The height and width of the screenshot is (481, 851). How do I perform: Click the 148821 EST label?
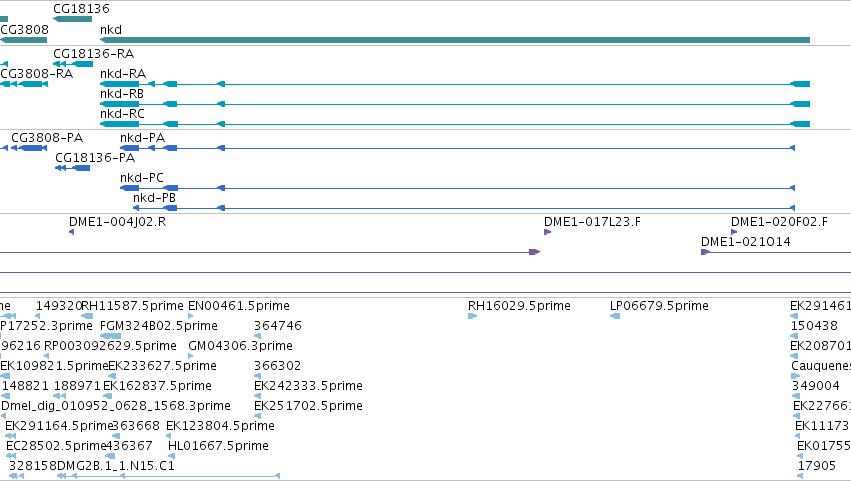click(x=26, y=387)
